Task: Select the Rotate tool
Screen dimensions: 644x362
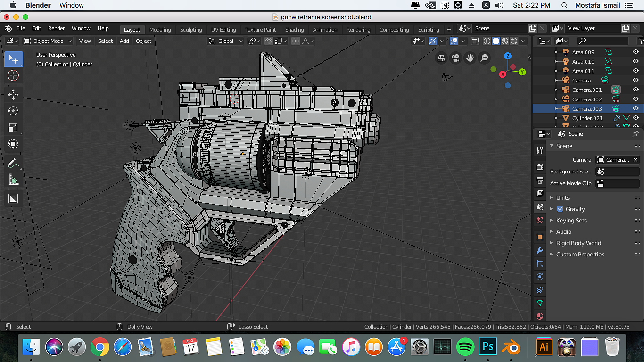Action: pos(13,111)
